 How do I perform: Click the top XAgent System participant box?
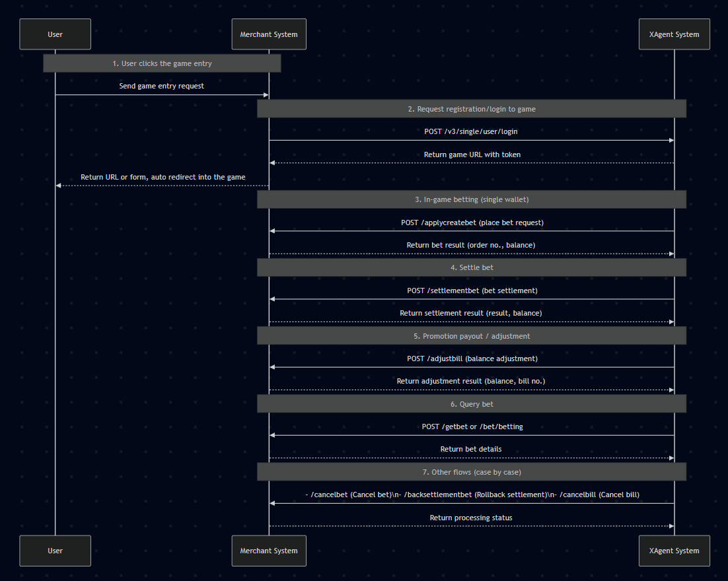click(674, 34)
